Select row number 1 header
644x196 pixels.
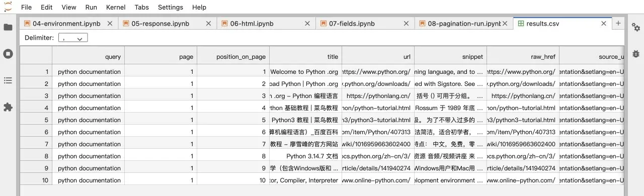point(36,72)
